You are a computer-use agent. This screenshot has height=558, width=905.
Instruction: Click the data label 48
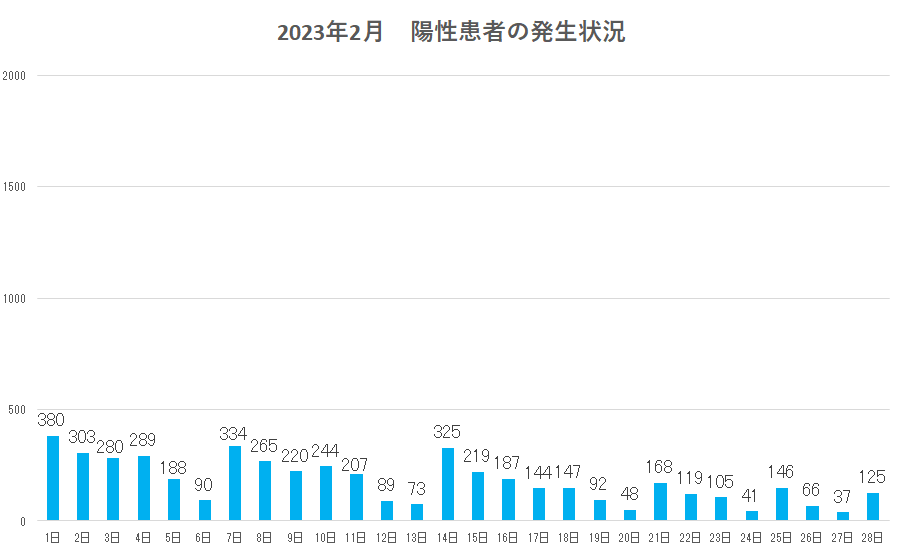[629, 493]
